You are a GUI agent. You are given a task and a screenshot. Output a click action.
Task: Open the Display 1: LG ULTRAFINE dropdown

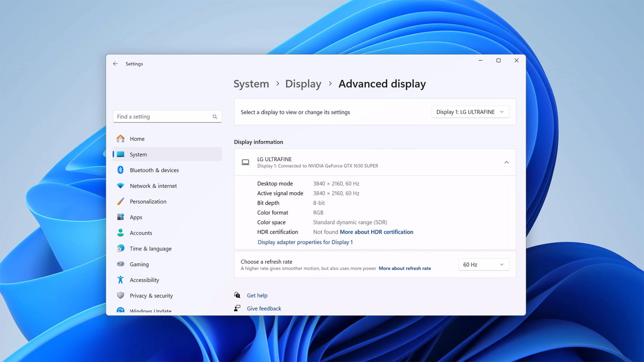click(x=470, y=112)
